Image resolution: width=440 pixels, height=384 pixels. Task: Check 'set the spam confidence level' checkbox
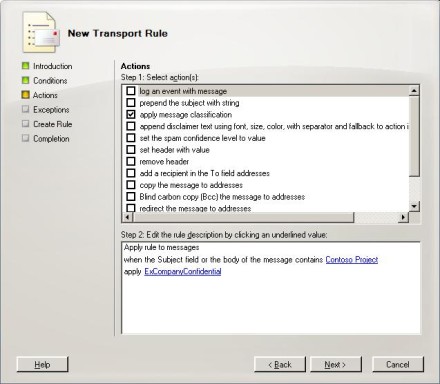[x=131, y=138]
